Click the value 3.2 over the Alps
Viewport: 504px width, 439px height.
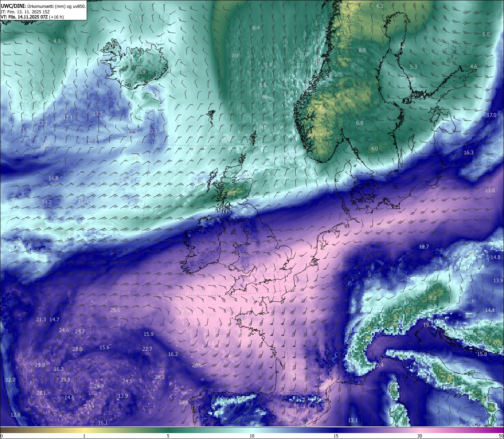pyautogui.click(x=432, y=298)
